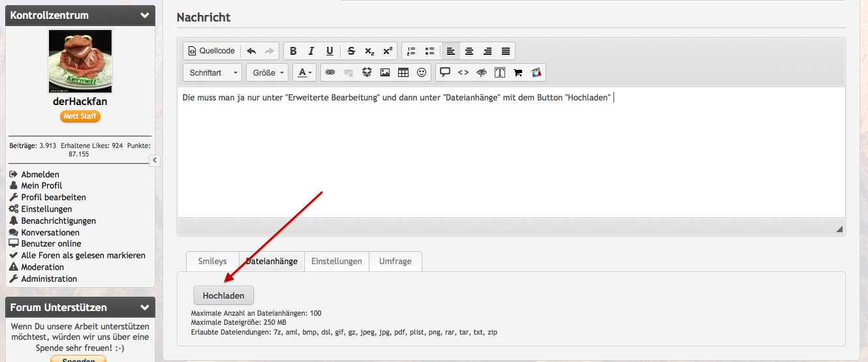Click the clapperboard media icon
The height and width of the screenshot is (362, 868).
[536, 72]
